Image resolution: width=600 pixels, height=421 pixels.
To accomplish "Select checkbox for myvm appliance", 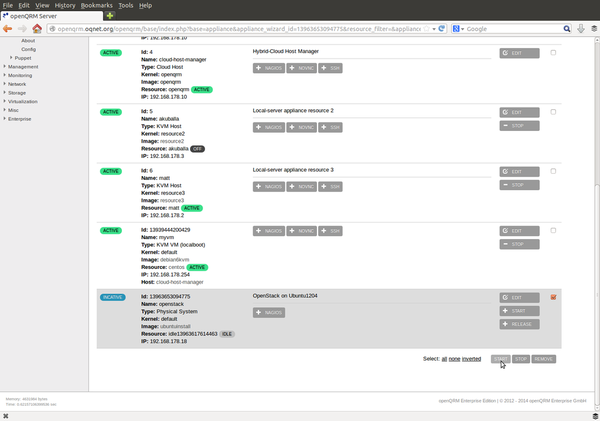I will point(553,230).
